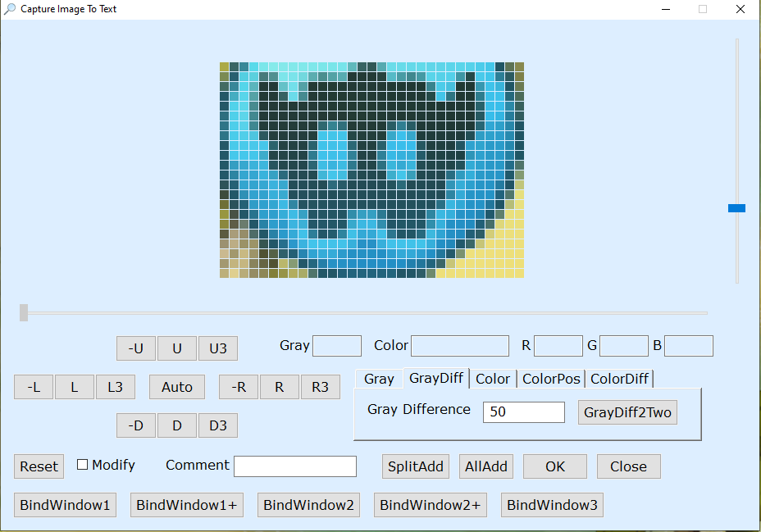Image resolution: width=761 pixels, height=532 pixels.
Task: Click the D button
Action: pos(177,425)
